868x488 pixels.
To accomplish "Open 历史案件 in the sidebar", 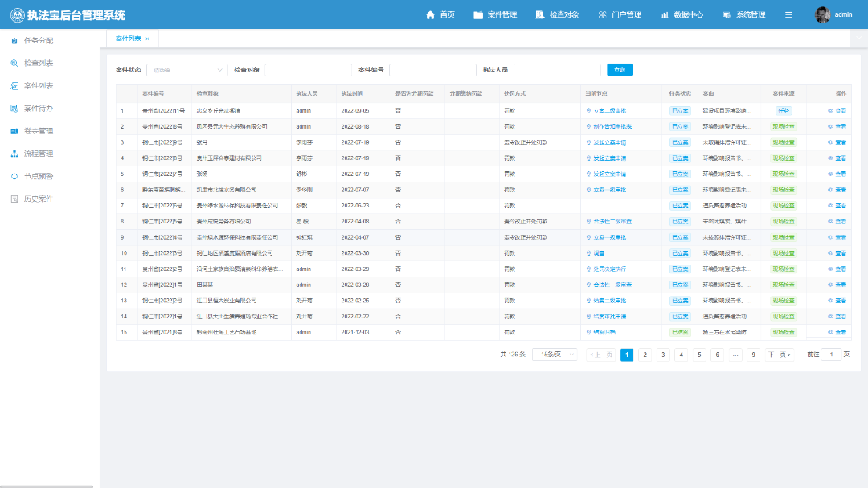I will click(x=39, y=199).
